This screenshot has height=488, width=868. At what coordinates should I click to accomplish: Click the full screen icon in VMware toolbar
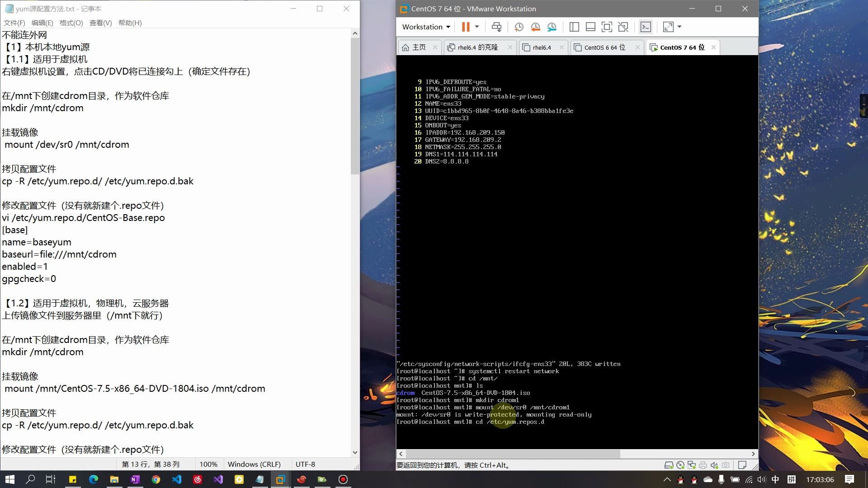(x=669, y=27)
